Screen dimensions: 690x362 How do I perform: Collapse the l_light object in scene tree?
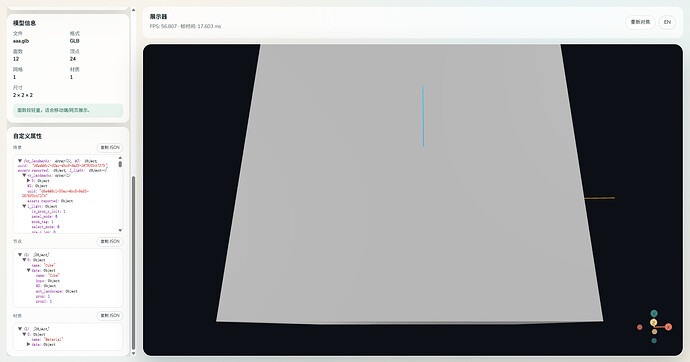24,206
